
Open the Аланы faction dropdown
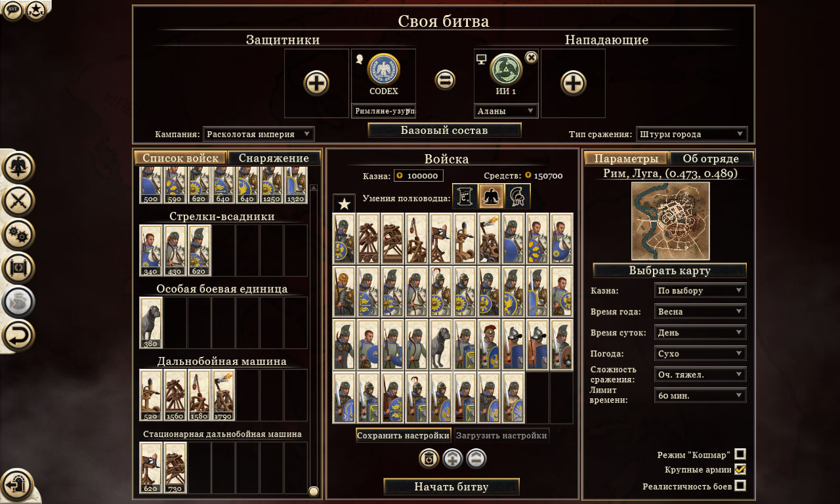506,111
